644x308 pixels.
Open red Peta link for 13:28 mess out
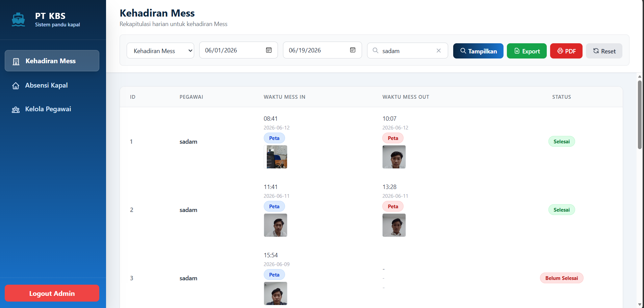point(393,206)
